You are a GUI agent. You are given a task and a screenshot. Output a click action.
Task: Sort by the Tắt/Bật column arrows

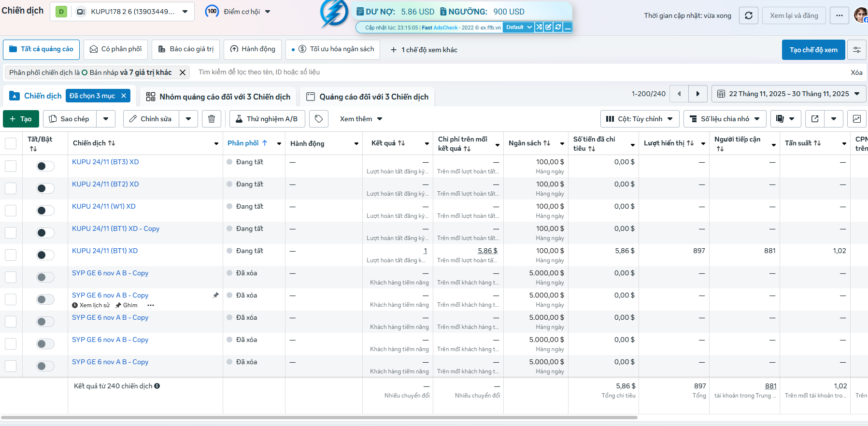pyautogui.click(x=33, y=149)
